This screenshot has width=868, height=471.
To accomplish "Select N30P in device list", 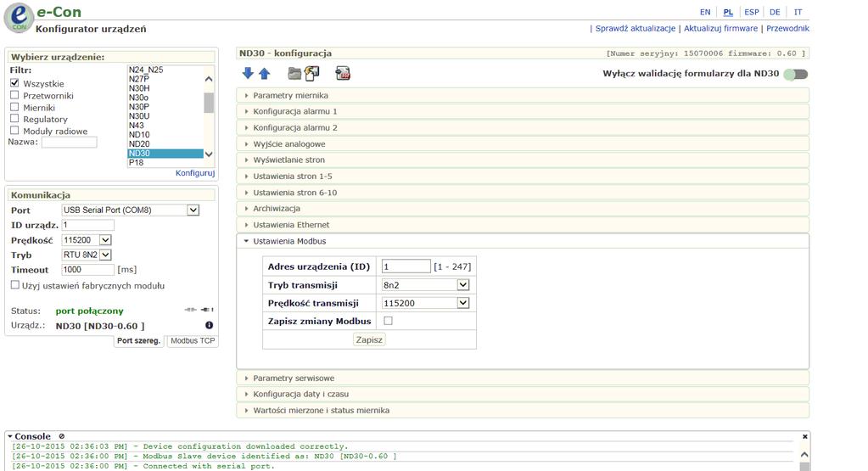I will pyautogui.click(x=165, y=107).
